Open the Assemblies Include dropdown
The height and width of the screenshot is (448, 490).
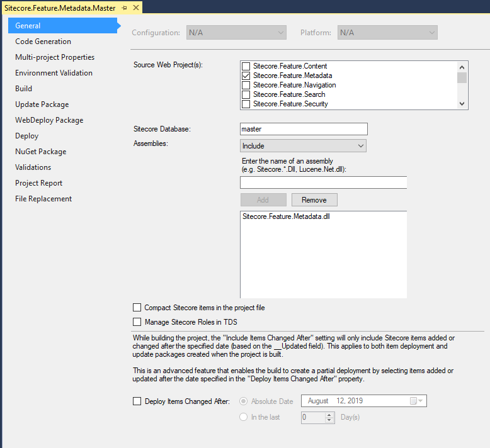(x=303, y=146)
